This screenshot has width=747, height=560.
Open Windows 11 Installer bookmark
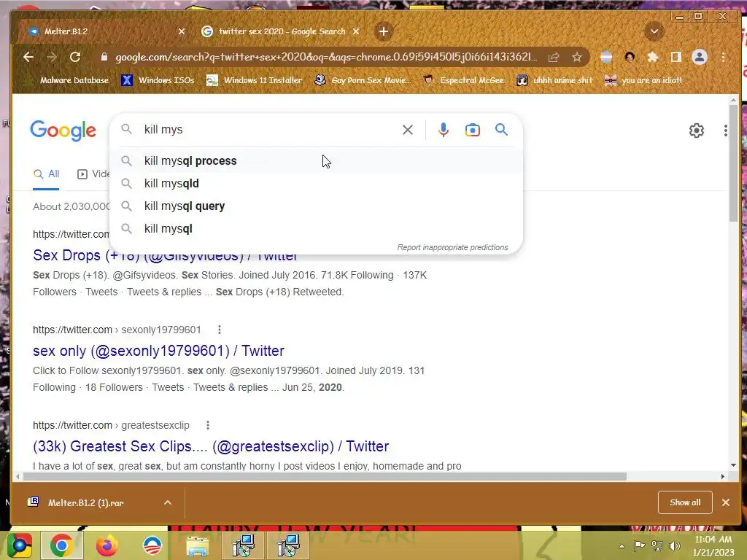pyautogui.click(x=255, y=80)
